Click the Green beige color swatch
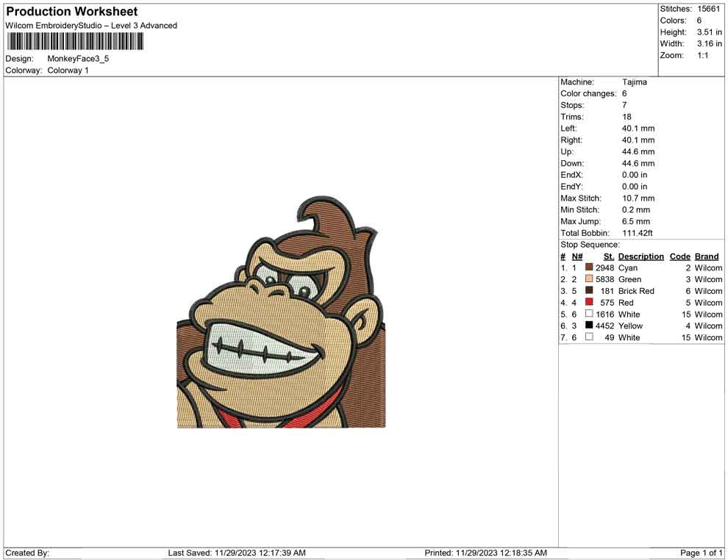The width and height of the screenshot is (728, 560). pyautogui.click(x=589, y=279)
